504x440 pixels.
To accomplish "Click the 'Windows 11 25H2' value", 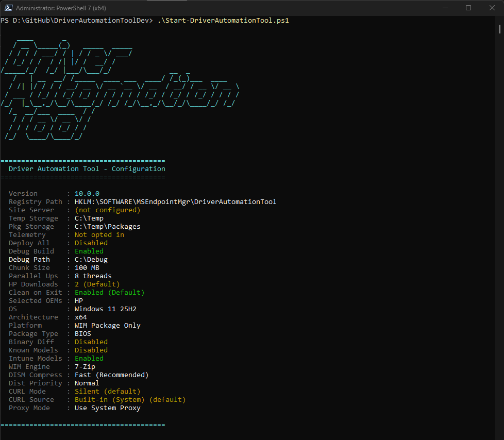I will pos(106,309).
